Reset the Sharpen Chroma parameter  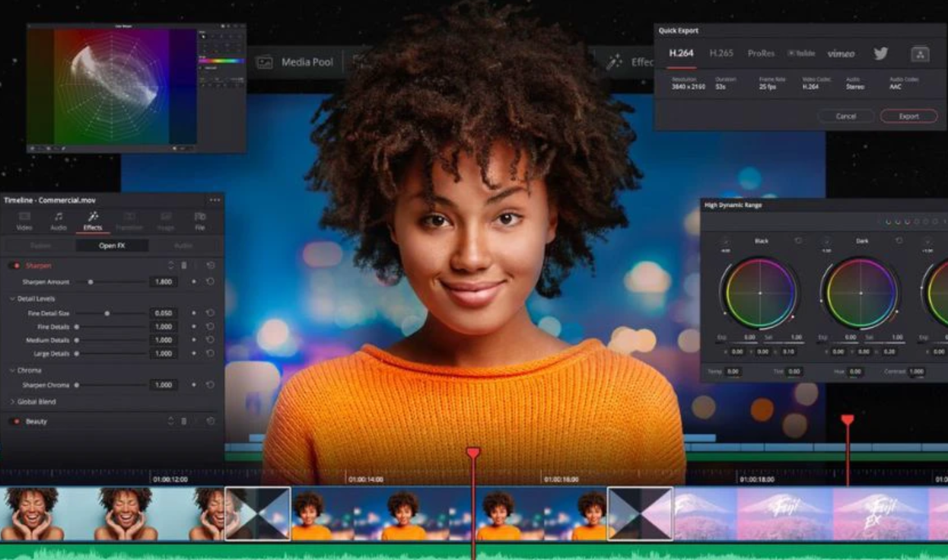click(x=210, y=385)
